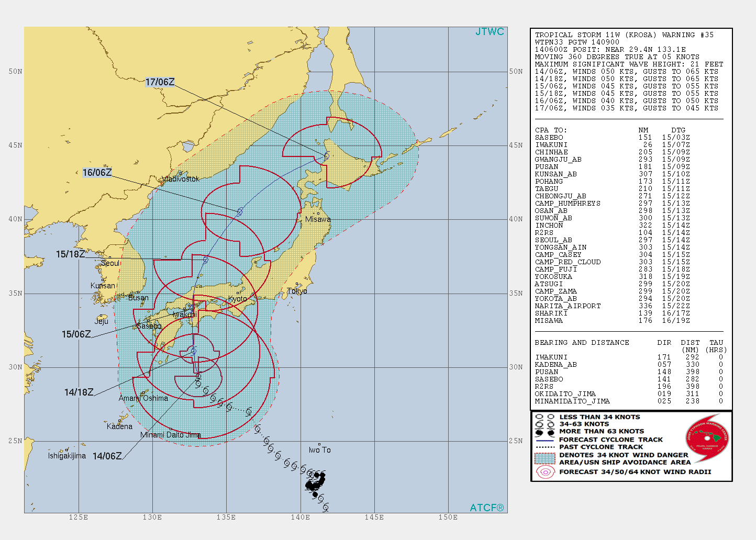The width and height of the screenshot is (756, 540).
Task: Click the 'MOVING 360 DEGREES TRUE AT 05 KNOTS' line
Action: click(x=617, y=57)
